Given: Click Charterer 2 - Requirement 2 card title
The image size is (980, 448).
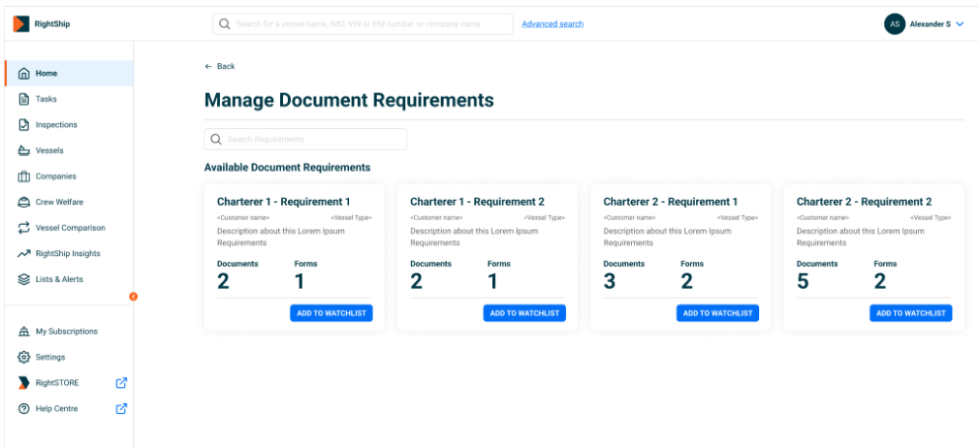Looking at the screenshot, I should coord(865,202).
